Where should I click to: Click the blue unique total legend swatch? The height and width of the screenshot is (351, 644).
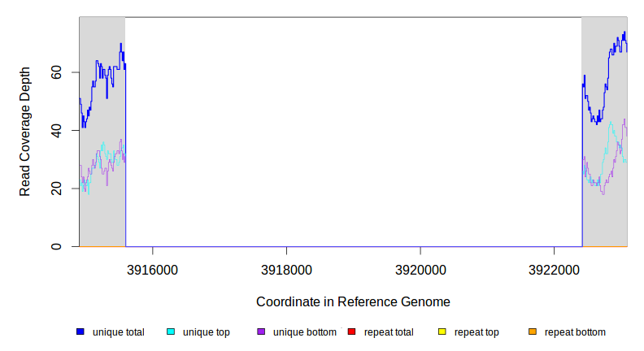tap(80, 332)
